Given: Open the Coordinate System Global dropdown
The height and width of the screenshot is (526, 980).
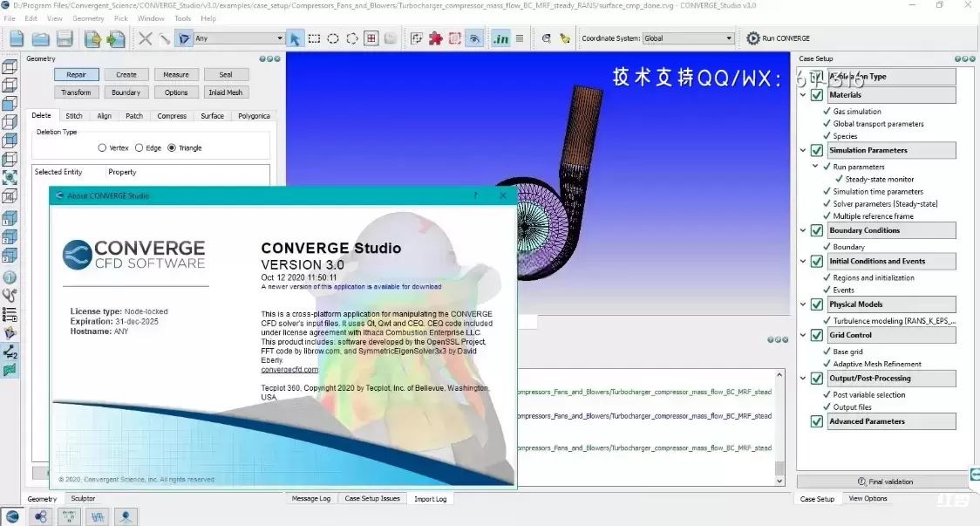Looking at the screenshot, I should tap(688, 38).
